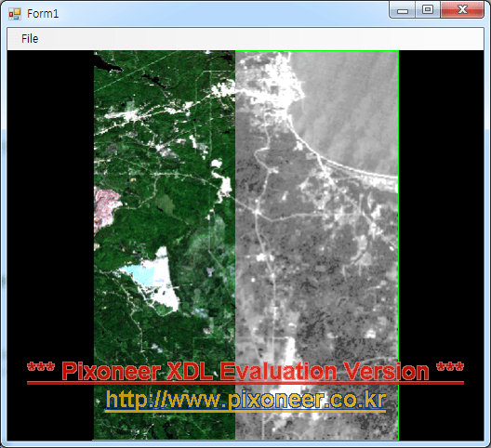
Task: Click the Form1 application icon in title bar
Action: tap(15, 14)
